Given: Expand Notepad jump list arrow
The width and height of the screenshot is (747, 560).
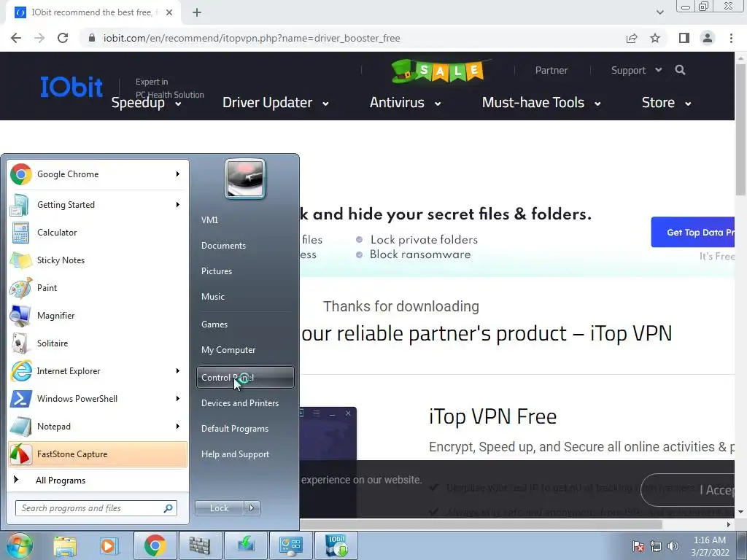Looking at the screenshot, I should 178,427.
